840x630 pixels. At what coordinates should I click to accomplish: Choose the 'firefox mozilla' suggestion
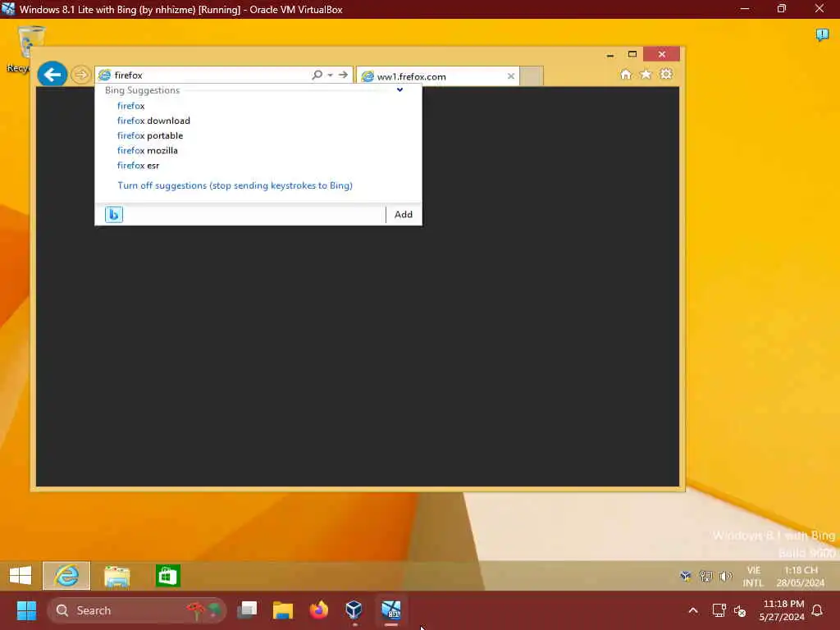click(148, 151)
